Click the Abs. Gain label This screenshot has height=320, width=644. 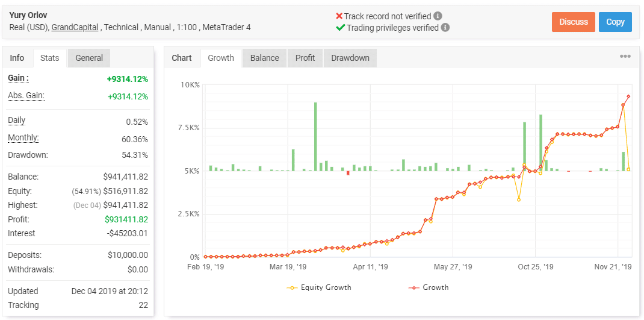point(26,96)
